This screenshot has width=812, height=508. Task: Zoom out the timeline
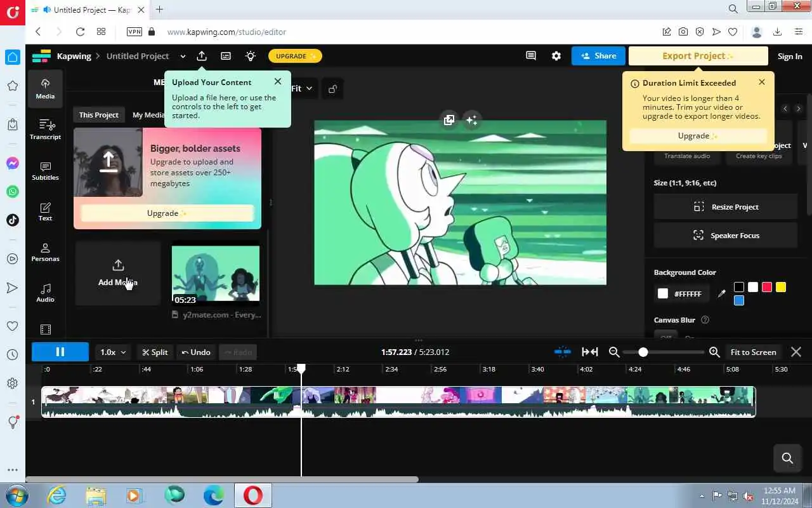point(614,352)
